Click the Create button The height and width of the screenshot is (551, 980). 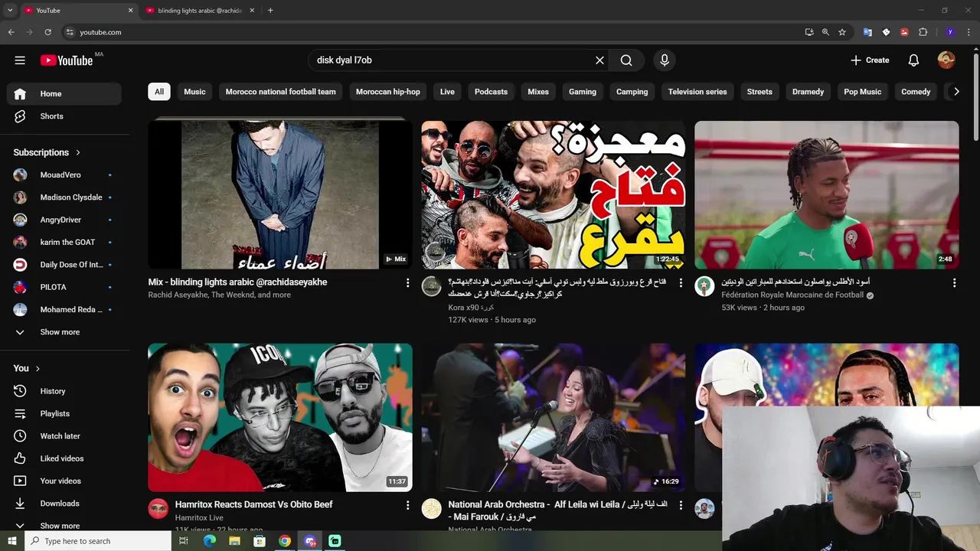[x=870, y=60]
